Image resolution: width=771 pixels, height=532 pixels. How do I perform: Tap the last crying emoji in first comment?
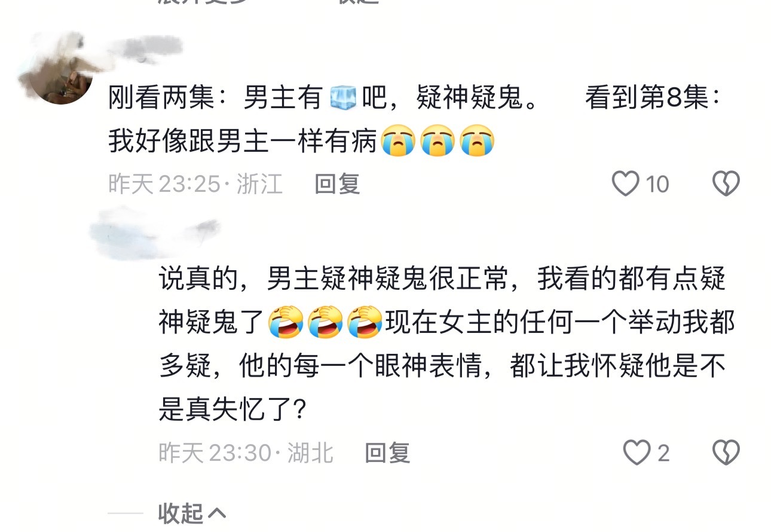477,142
